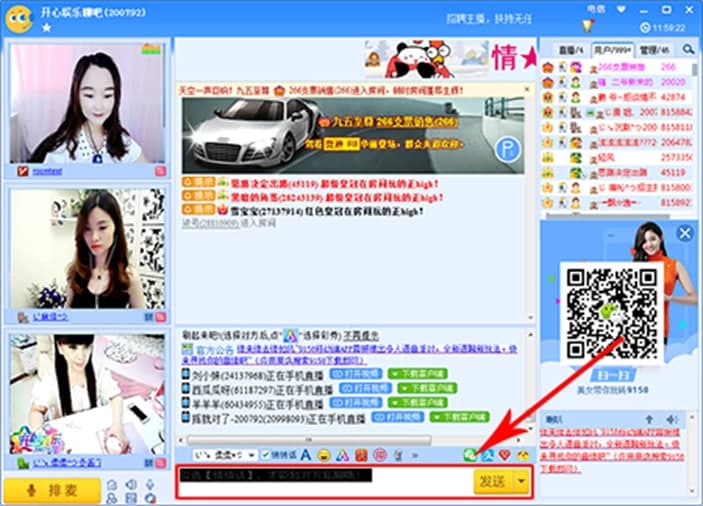Viewport: 703px width, 506px height.
Task: Click the QR code image
Action: (x=612, y=312)
